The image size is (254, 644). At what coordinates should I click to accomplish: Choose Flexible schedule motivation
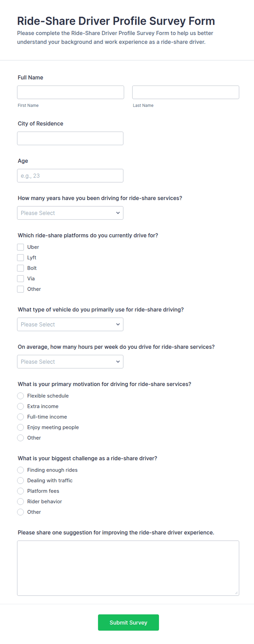click(x=20, y=396)
